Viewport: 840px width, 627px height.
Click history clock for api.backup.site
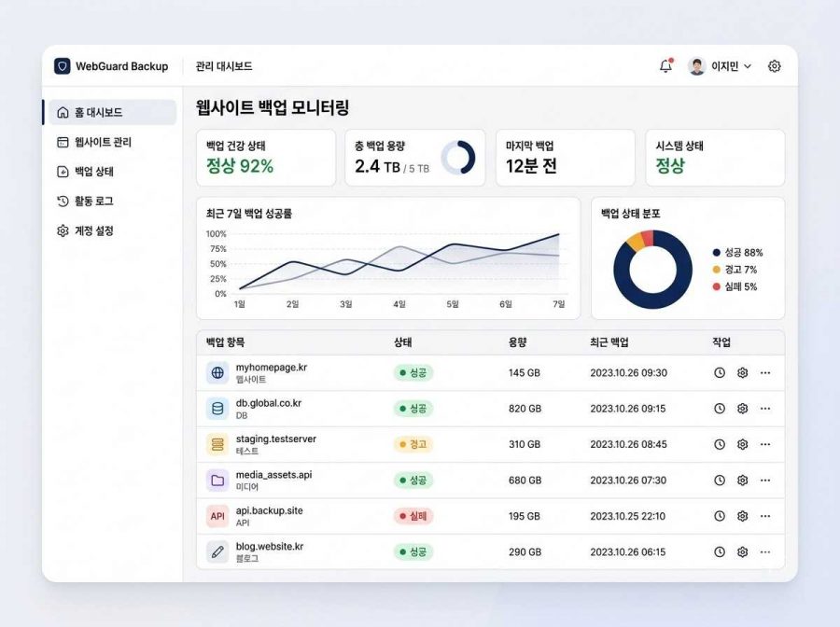[720, 516]
